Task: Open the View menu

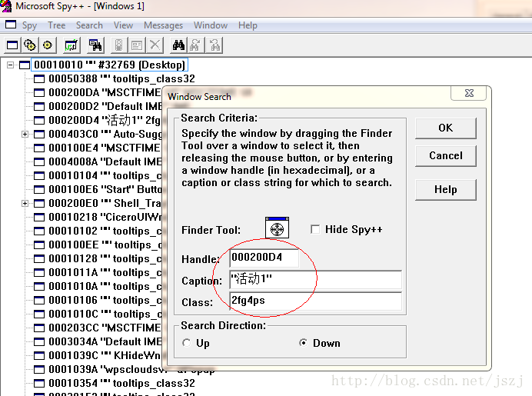Action: click(123, 25)
